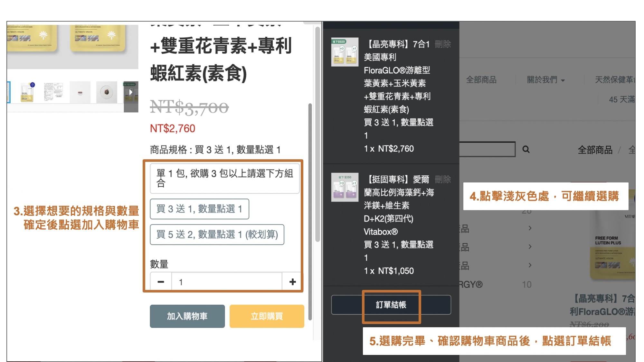Select the supplement facts label thumbnail
Screen dimensions: 644x362
pos(53,92)
